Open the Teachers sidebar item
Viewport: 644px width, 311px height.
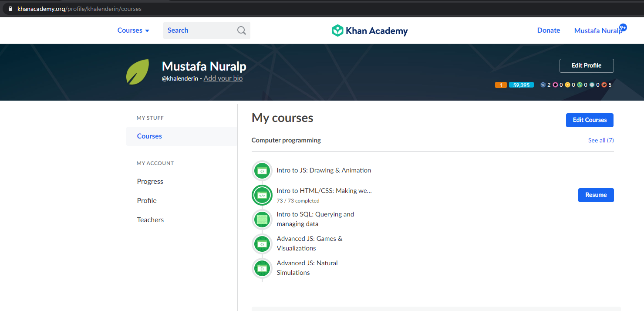[x=150, y=220]
